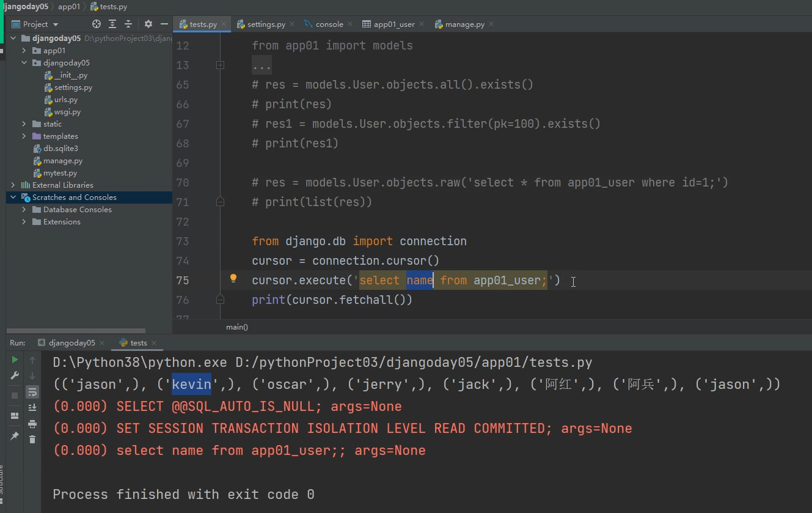Click main() in the editor breadcrumb bar

coord(237,327)
